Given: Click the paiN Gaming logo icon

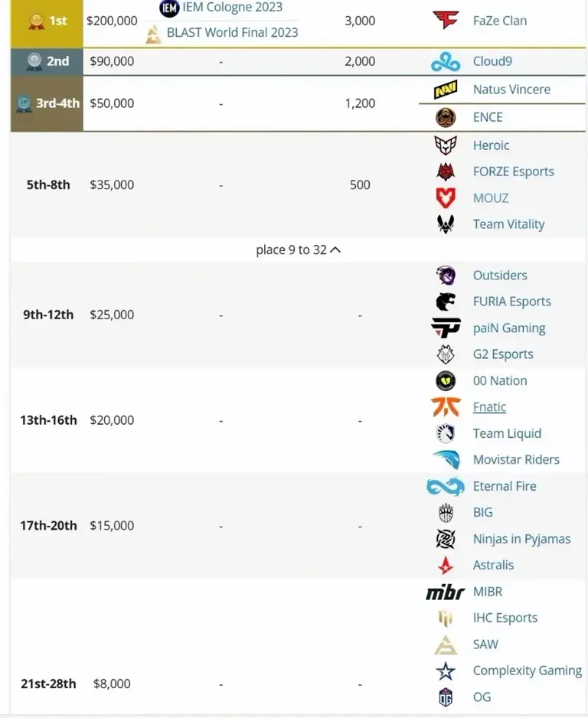Looking at the screenshot, I should click(446, 328).
